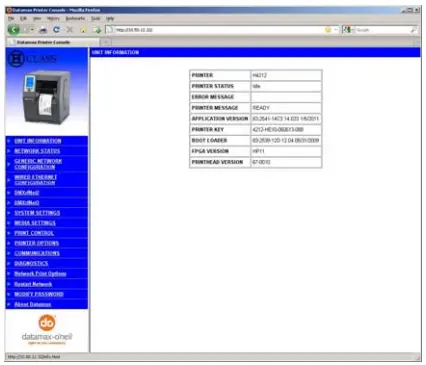Screen dimensions: 426x365
Task: Open the File menu
Action: [x=11, y=18]
